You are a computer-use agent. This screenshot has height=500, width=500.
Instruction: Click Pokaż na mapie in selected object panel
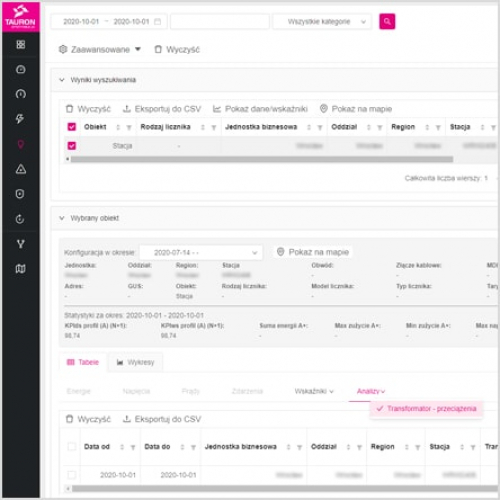click(313, 252)
